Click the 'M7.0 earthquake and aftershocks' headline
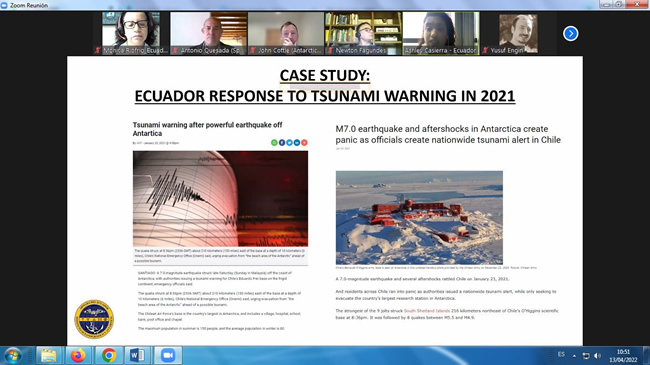Viewport: 650px width, 365px height. tap(448, 134)
